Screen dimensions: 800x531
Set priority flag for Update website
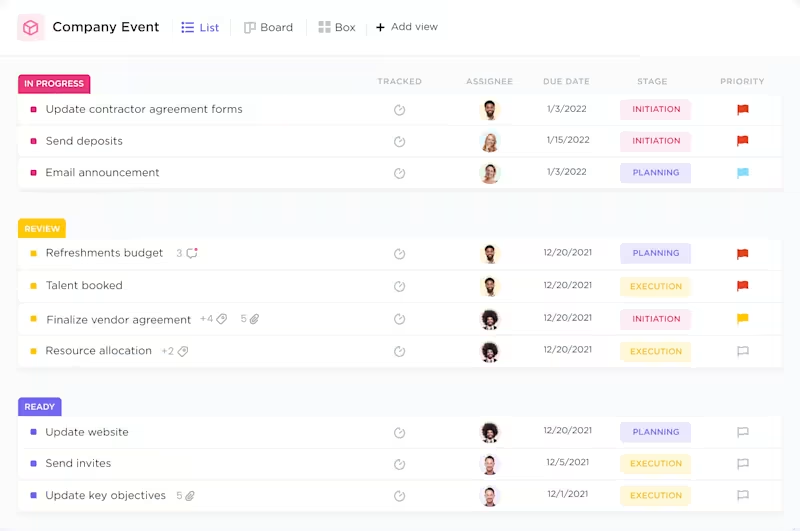click(x=742, y=433)
